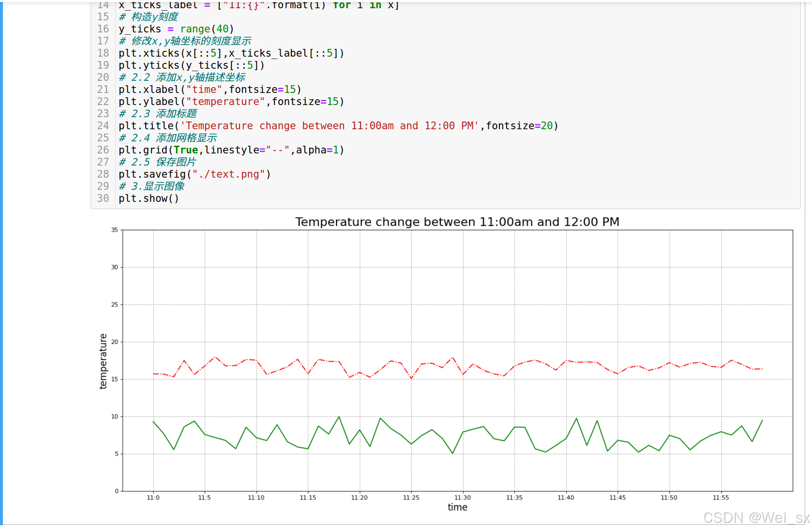Click the chart title 'Temperature change between 11:00am and 12:00 PM'
The height and width of the screenshot is (532, 812).
click(x=457, y=222)
